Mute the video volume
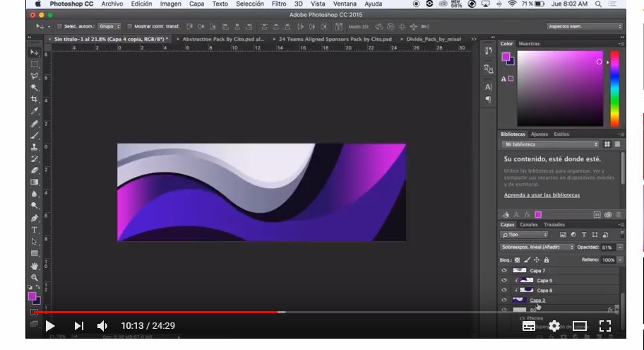The image size is (644, 350). coord(102,326)
